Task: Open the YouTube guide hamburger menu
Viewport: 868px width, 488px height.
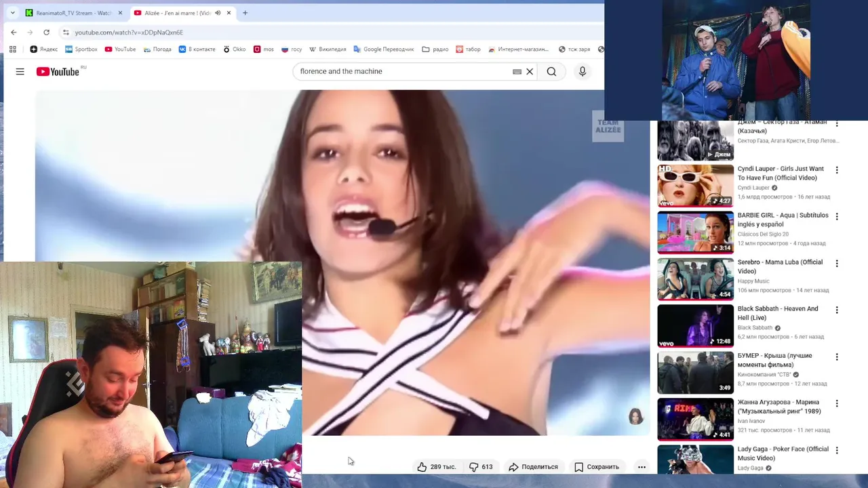Action: pyautogui.click(x=20, y=71)
